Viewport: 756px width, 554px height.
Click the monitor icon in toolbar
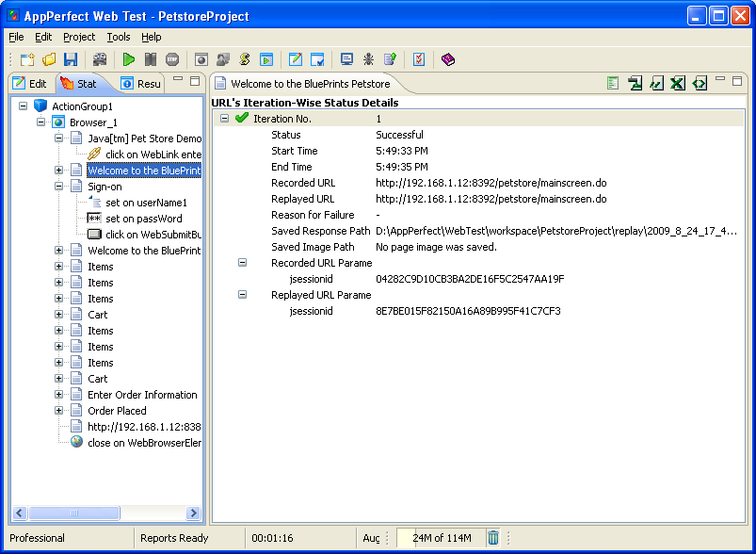click(x=346, y=59)
